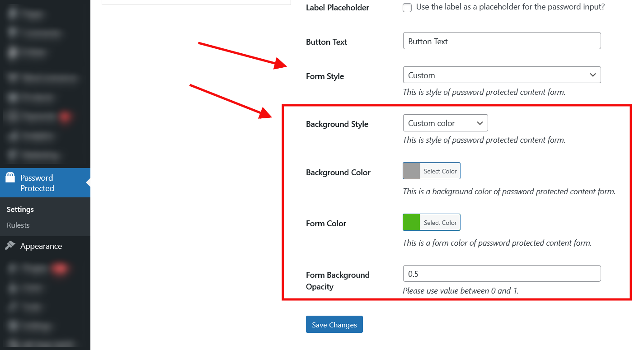The height and width of the screenshot is (350, 644).
Task: Click 'Please use value between 0 and 1.' text
Action: (x=461, y=291)
